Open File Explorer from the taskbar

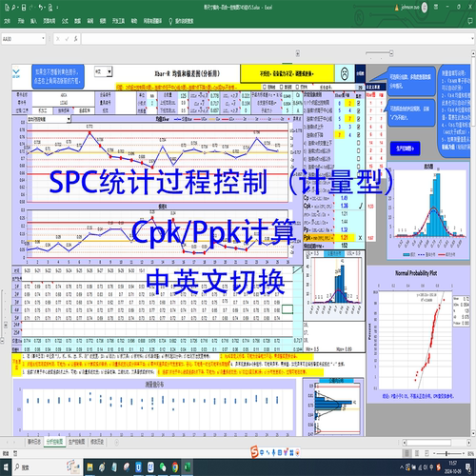click(x=89, y=467)
